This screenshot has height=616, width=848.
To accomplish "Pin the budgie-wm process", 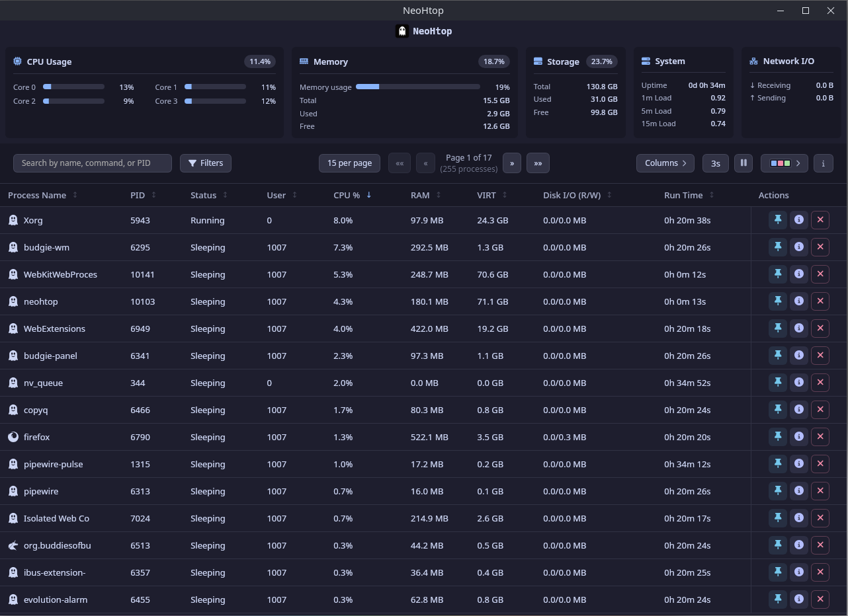I will 778,247.
